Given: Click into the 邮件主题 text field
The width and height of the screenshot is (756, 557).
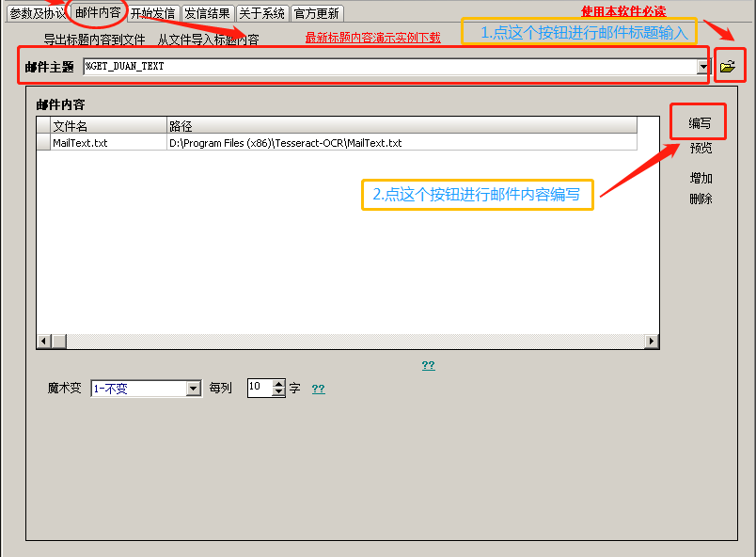Looking at the screenshot, I should pos(390,67).
